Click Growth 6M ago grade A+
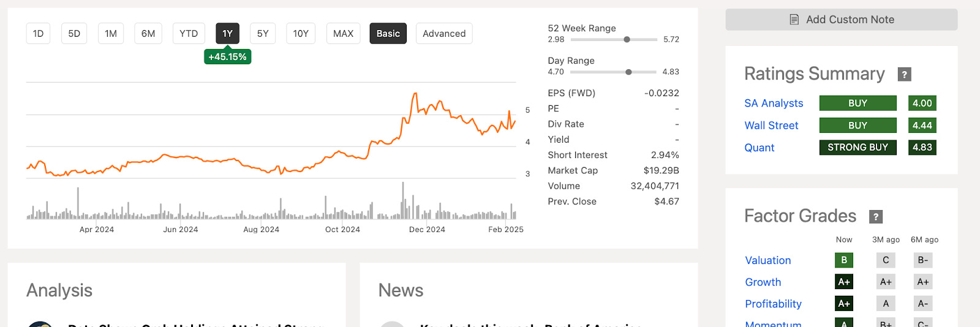This screenshot has width=980, height=327. [923, 282]
